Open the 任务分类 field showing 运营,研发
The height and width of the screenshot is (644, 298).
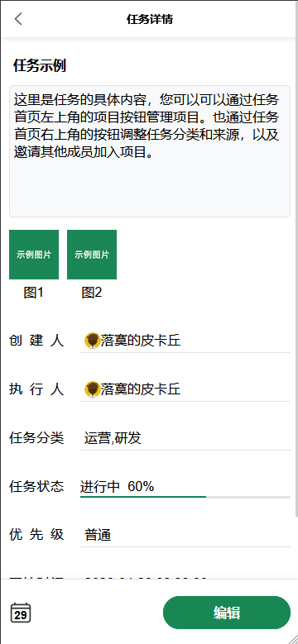tap(185, 438)
